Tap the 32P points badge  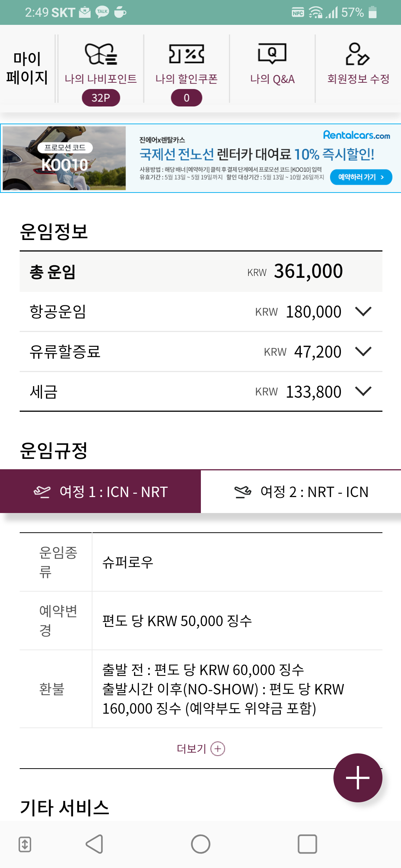coord(101,98)
